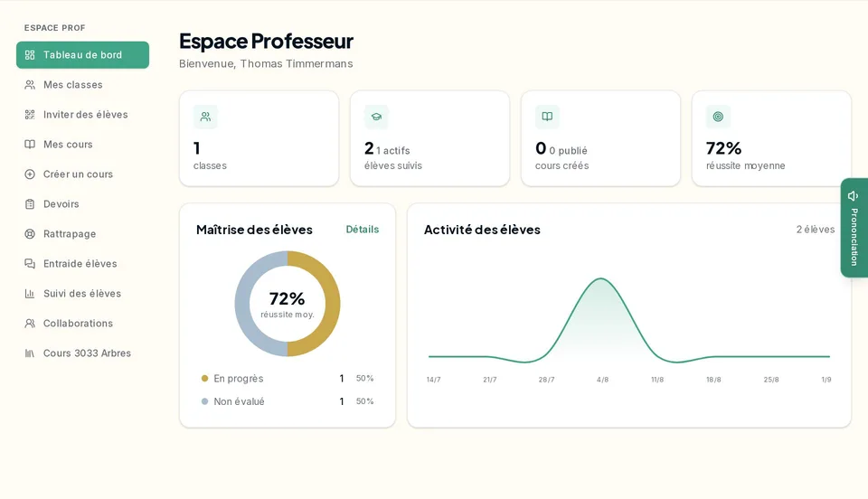This screenshot has height=499, width=868.
Task: Click the 0 publié text
Action: (568, 150)
